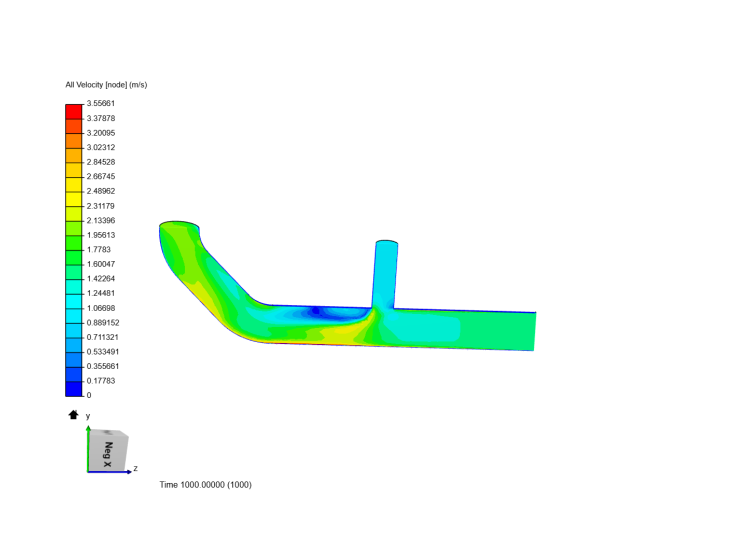The width and height of the screenshot is (747, 560).
Task: Click the legend value 0.17783
Action: point(101,381)
